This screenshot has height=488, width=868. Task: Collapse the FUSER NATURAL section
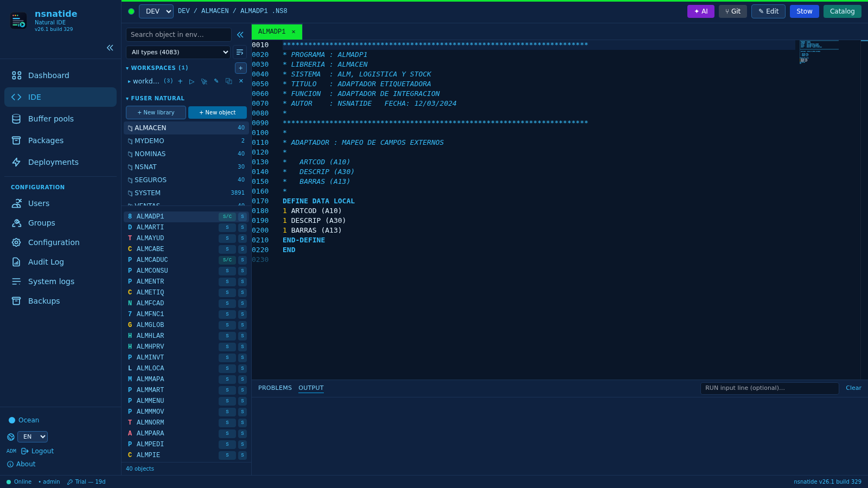coord(155,99)
